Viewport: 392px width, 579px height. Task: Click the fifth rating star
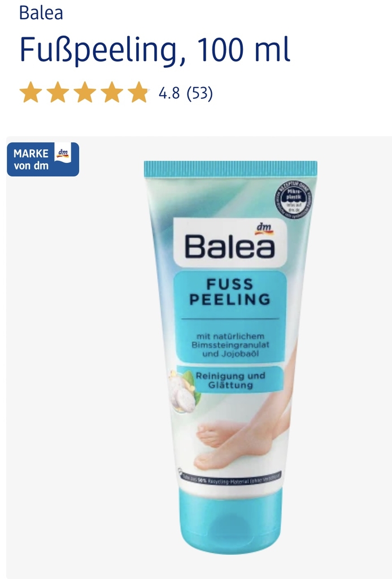coord(139,92)
